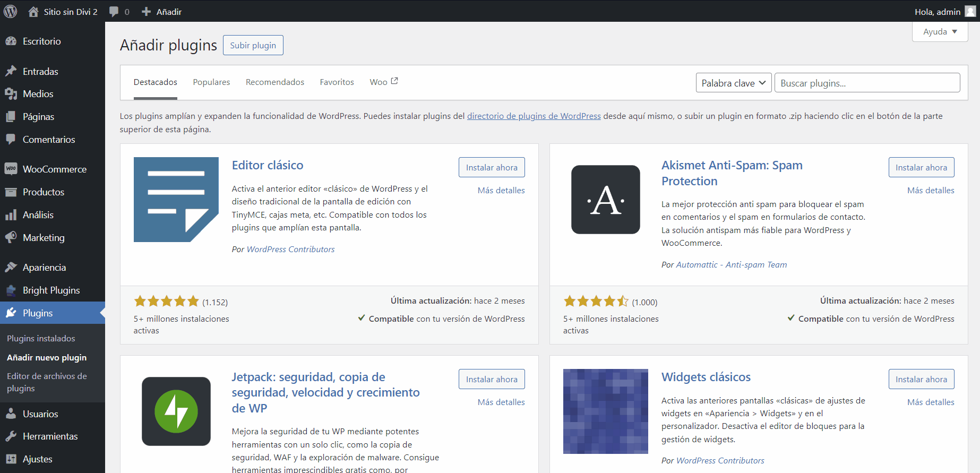Click the Análisis bar chart icon

[x=11, y=215]
